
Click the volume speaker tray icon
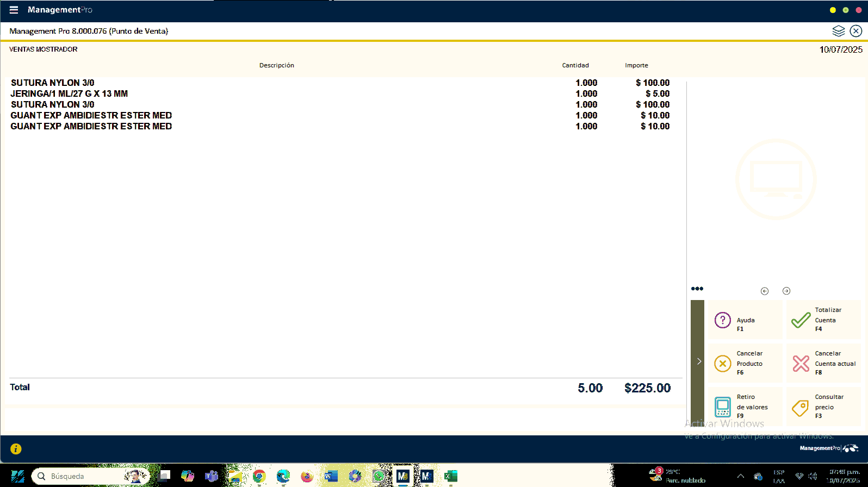813,476
